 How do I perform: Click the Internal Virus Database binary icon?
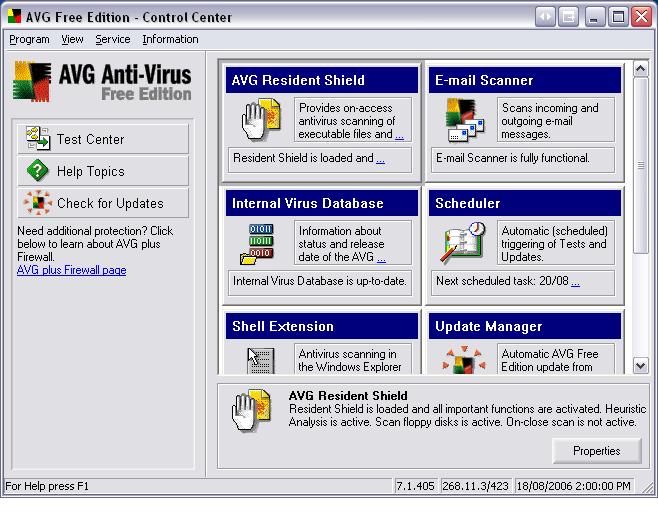click(257, 243)
